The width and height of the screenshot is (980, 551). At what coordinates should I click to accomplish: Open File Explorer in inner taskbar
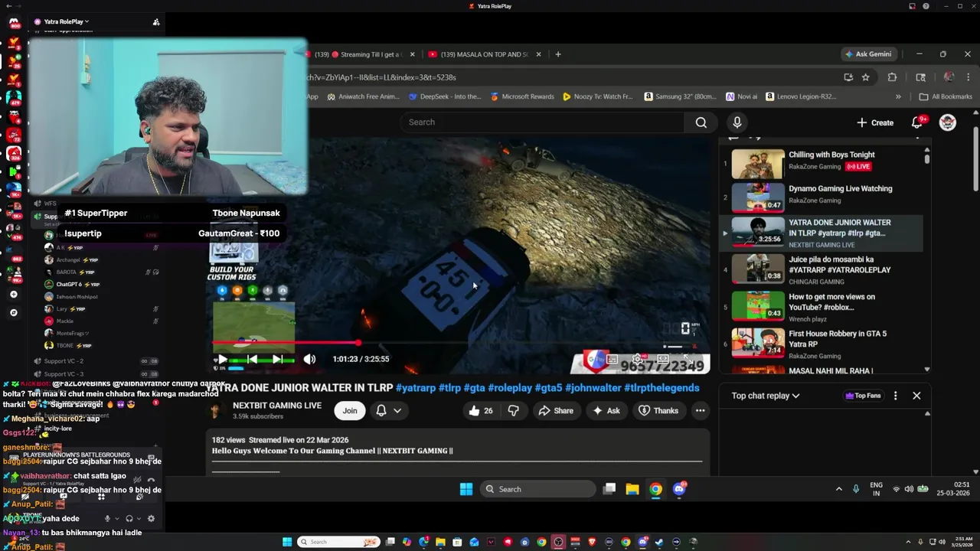(x=632, y=489)
